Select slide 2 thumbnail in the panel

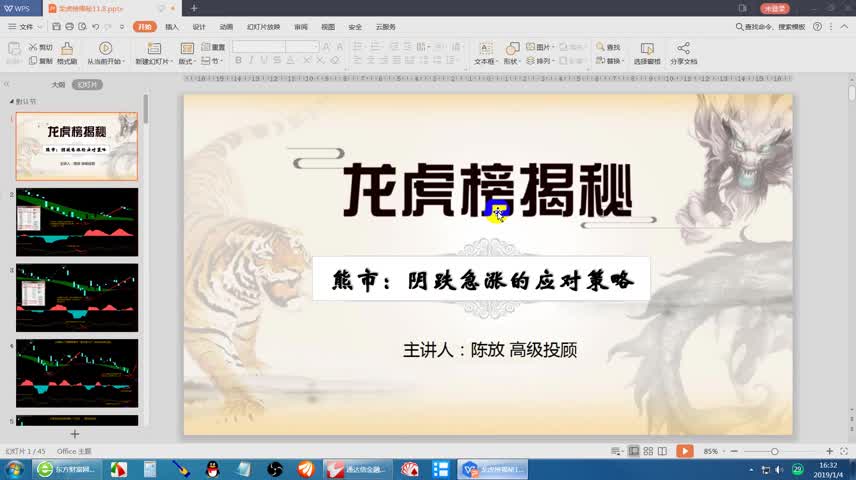[x=77, y=222]
